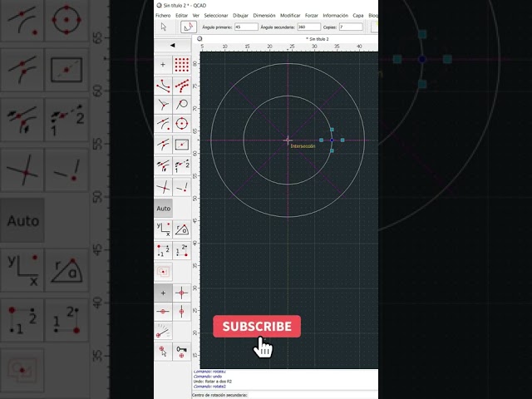Screen dimensions: 532x399
Task: Open the Editar menu
Action: point(181,16)
